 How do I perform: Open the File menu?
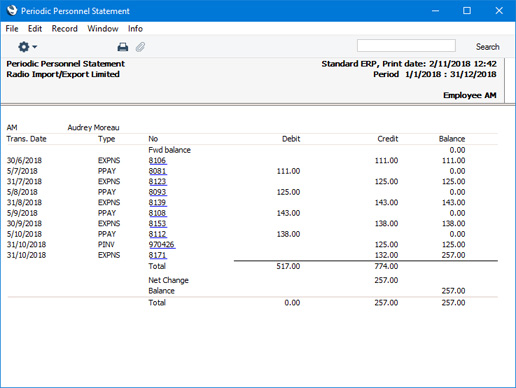(x=12, y=29)
